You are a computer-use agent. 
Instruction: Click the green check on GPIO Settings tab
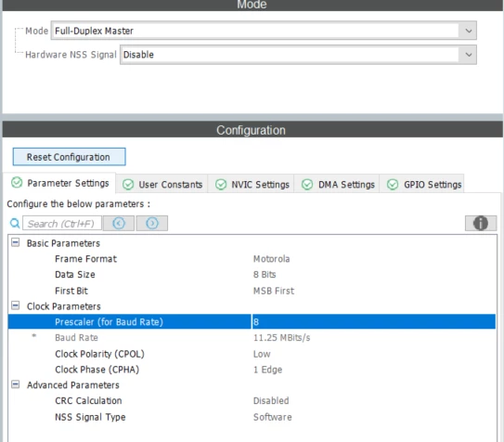393,185
